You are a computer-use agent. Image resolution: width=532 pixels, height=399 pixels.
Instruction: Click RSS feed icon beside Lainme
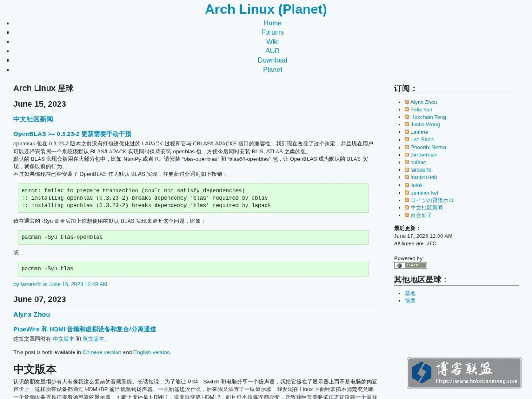pyautogui.click(x=407, y=132)
